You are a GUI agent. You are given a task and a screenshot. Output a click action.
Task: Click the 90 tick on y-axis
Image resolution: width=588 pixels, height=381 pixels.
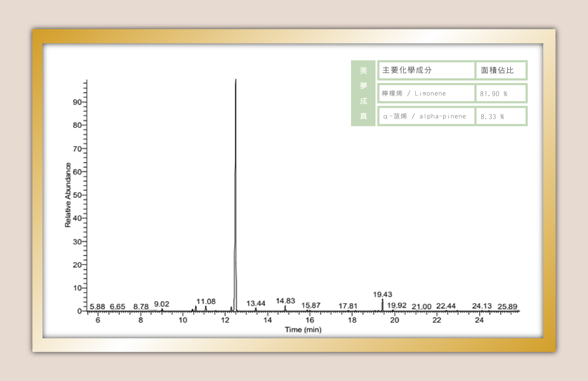click(x=77, y=102)
